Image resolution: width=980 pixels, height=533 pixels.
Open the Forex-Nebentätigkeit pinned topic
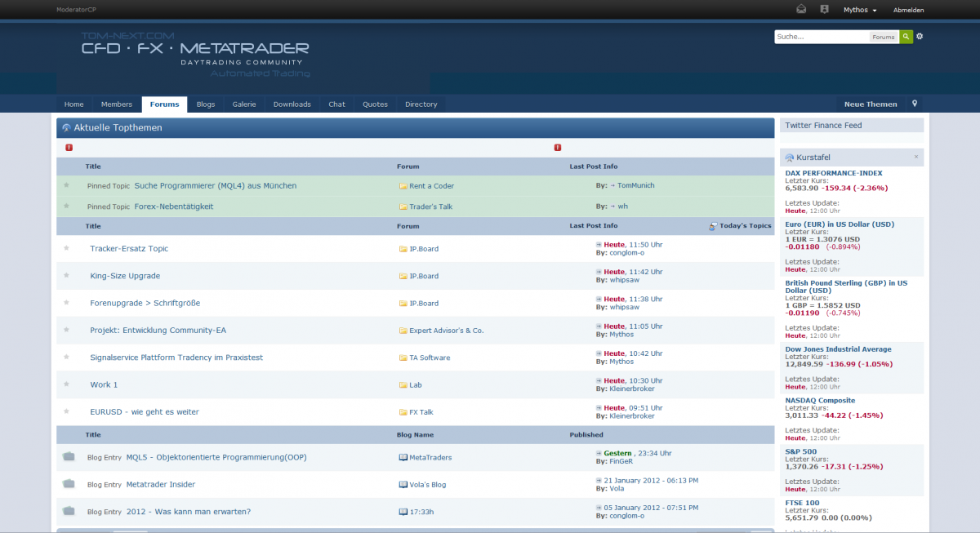174,207
